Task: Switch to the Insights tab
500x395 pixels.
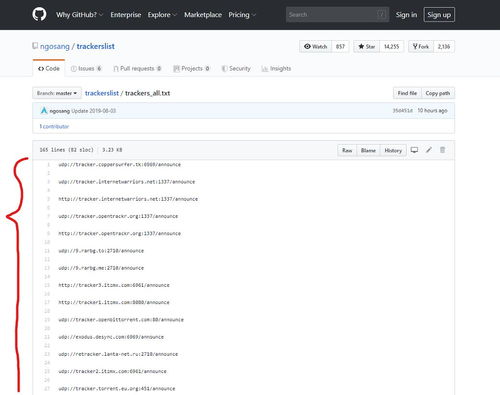Action: [276, 68]
